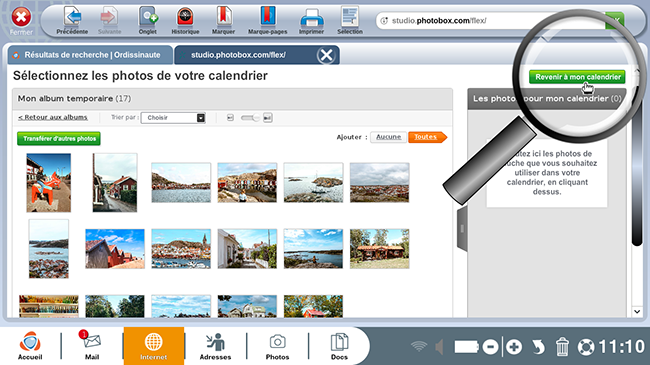Open the Historique compass icon

185,20
